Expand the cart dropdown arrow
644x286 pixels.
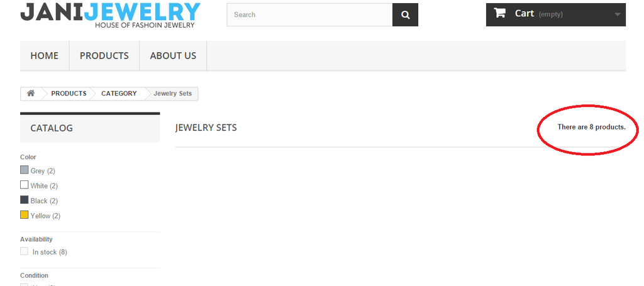pos(618,14)
